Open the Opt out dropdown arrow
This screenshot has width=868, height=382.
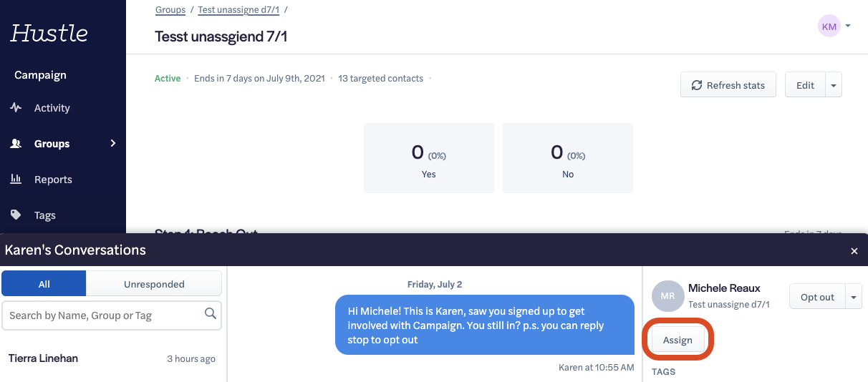853,297
